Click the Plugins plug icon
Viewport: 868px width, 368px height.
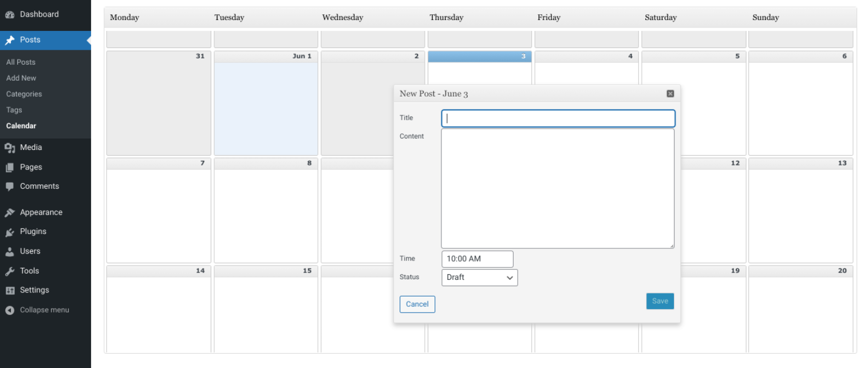[x=10, y=232]
